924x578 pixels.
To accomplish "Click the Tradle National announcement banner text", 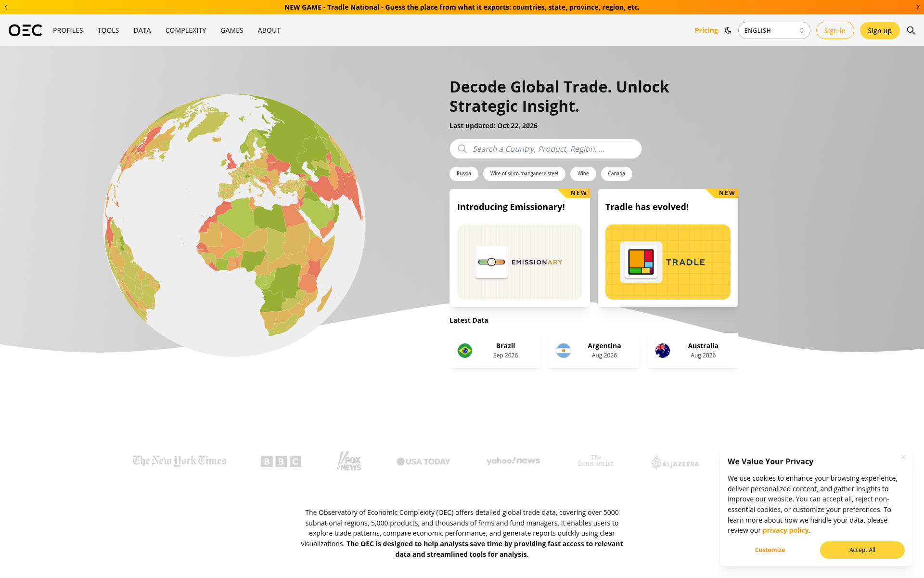I will [462, 7].
